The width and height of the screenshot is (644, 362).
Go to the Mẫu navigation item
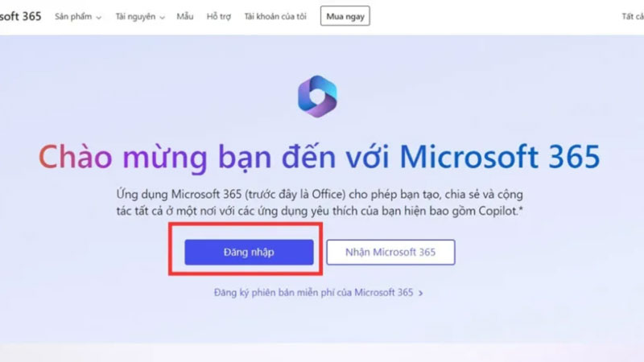tap(185, 16)
